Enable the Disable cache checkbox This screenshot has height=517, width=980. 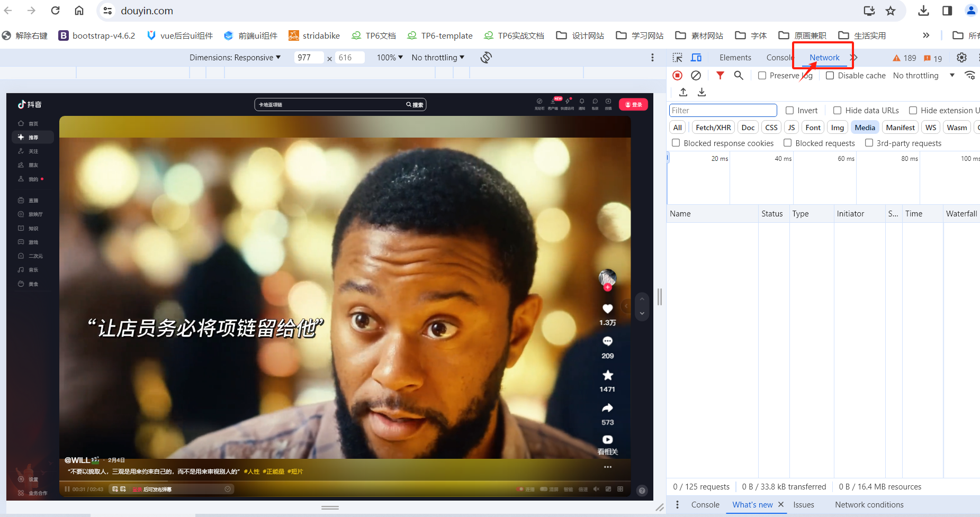point(830,76)
